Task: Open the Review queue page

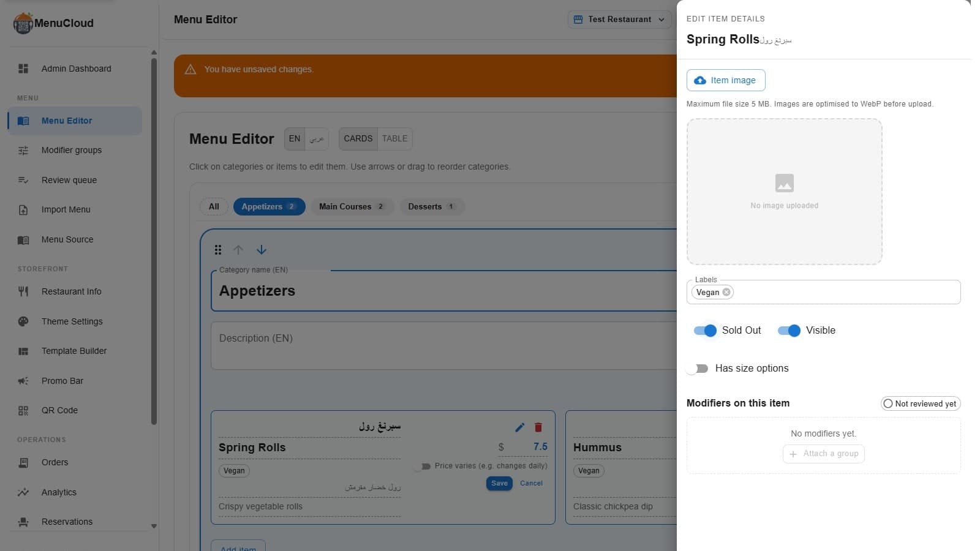Action: (75, 180)
